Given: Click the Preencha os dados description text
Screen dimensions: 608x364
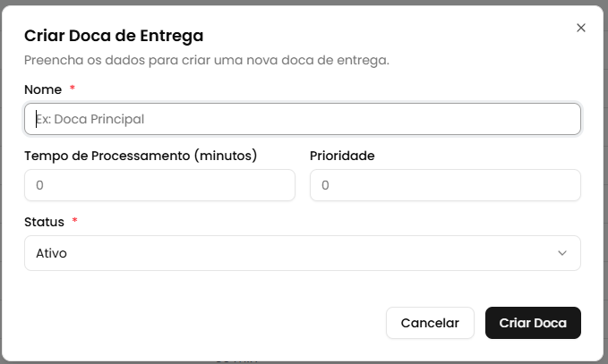Looking at the screenshot, I should click(x=206, y=61).
